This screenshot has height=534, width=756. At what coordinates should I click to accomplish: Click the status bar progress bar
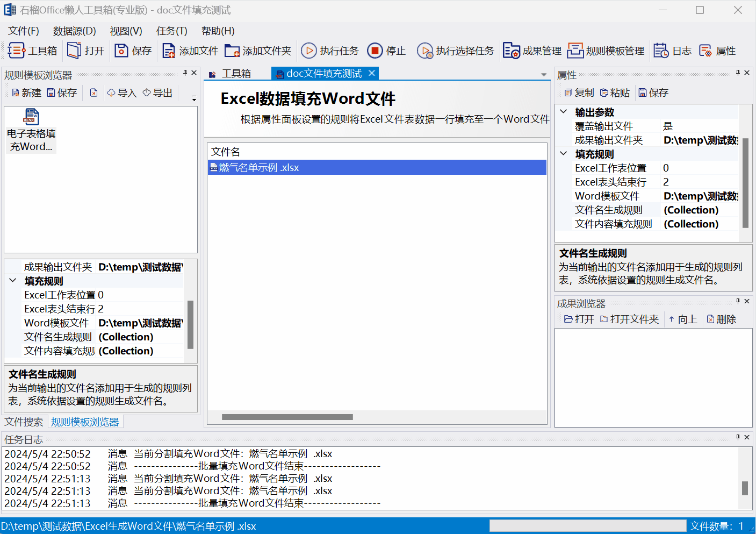588,526
